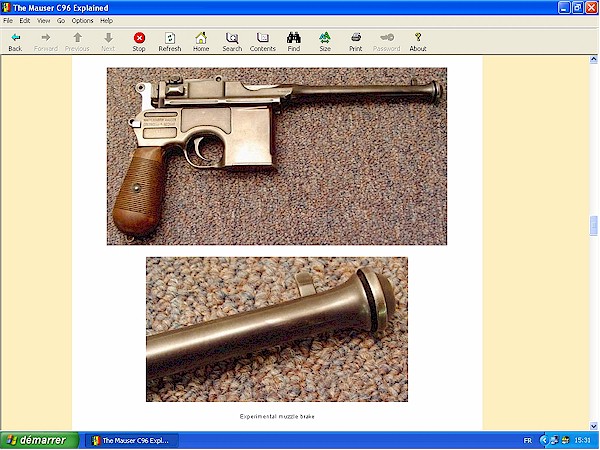Image resolution: width=600 pixels, height=450 pixels.
Task: Expand hidden tray icons arrow
Action: (x=543, y=441)
